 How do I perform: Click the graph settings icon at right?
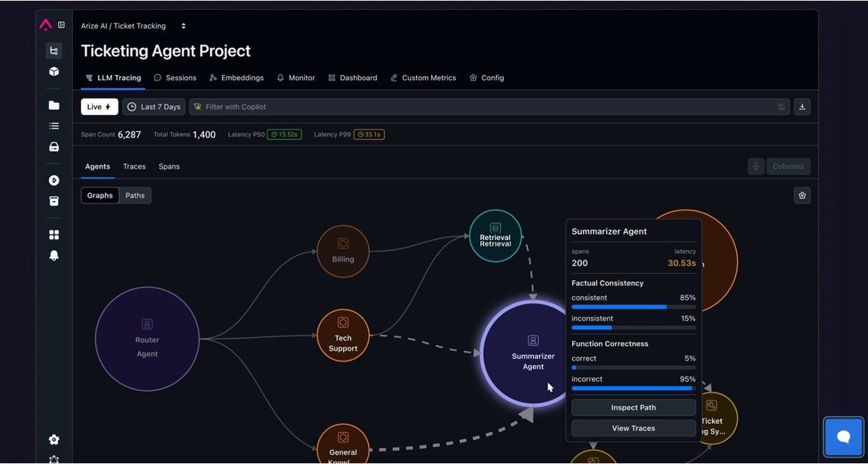(x=802, y=196)
